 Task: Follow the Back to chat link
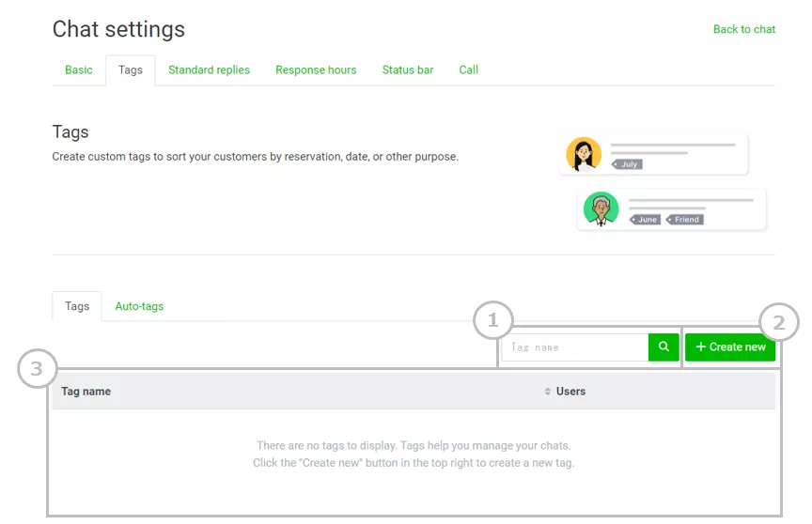point(744,29)
